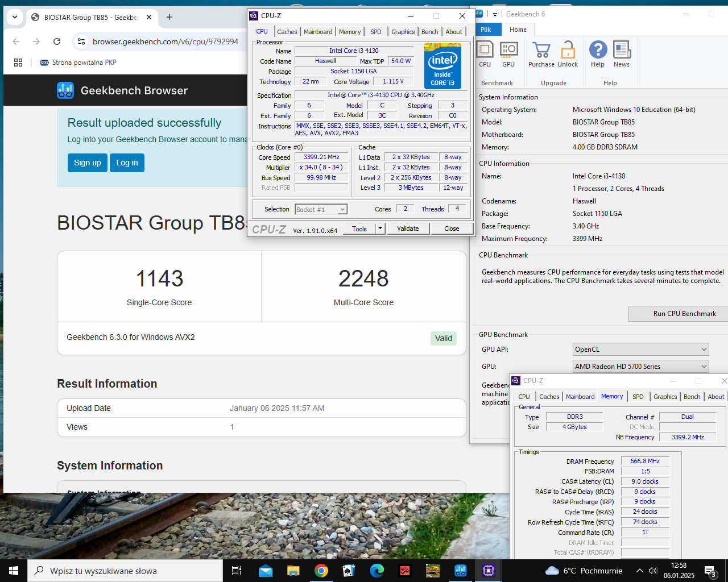Open the GPU API OpenCL dropdown

641,350
